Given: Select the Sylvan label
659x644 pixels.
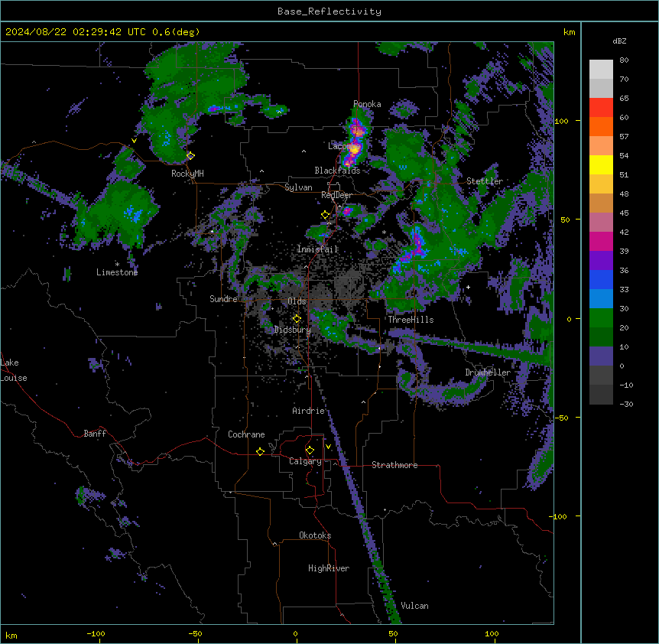Looking at the screenshot, I should [298, 187].
